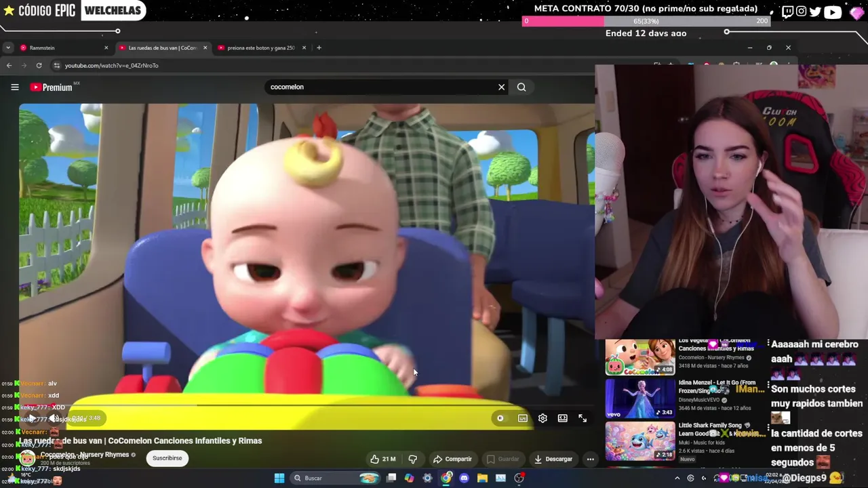Reload the page with refresh icon
Image resolution: width=868 pixels, height=488 pixels.
point(39,65)
